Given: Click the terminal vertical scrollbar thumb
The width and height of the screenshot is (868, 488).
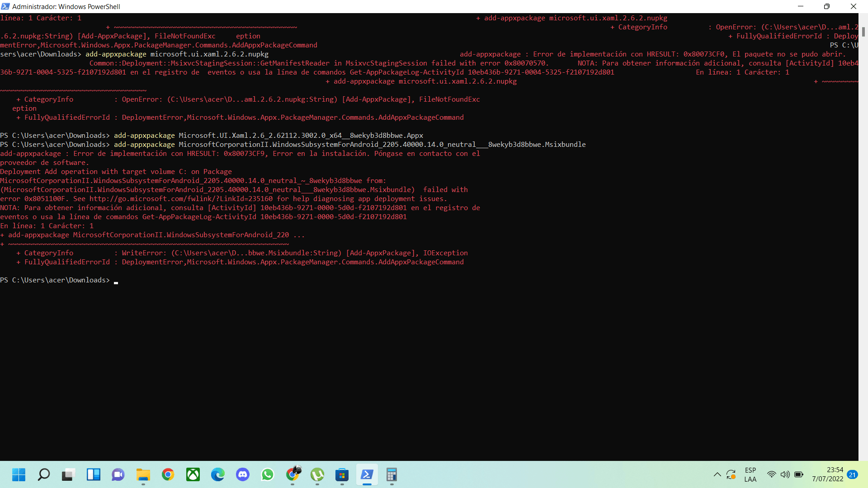Looking at the screenshot, I should (x=863, y=32).
